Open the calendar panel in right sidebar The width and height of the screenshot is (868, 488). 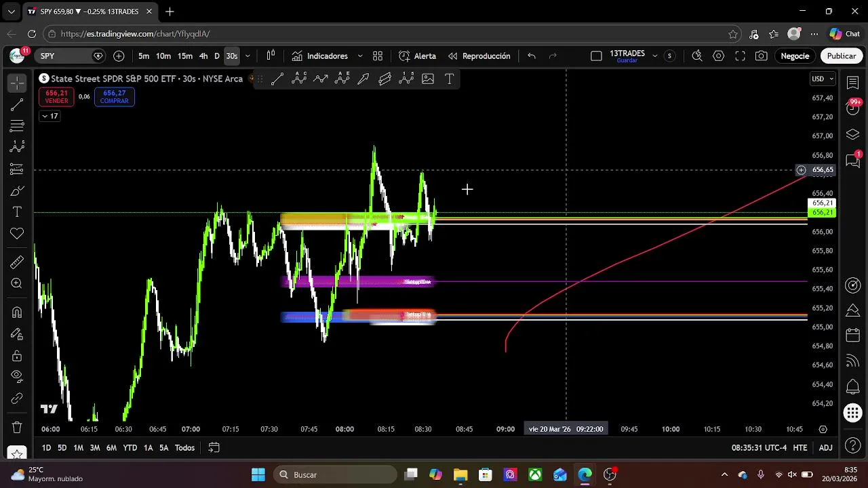click(853, 335)
